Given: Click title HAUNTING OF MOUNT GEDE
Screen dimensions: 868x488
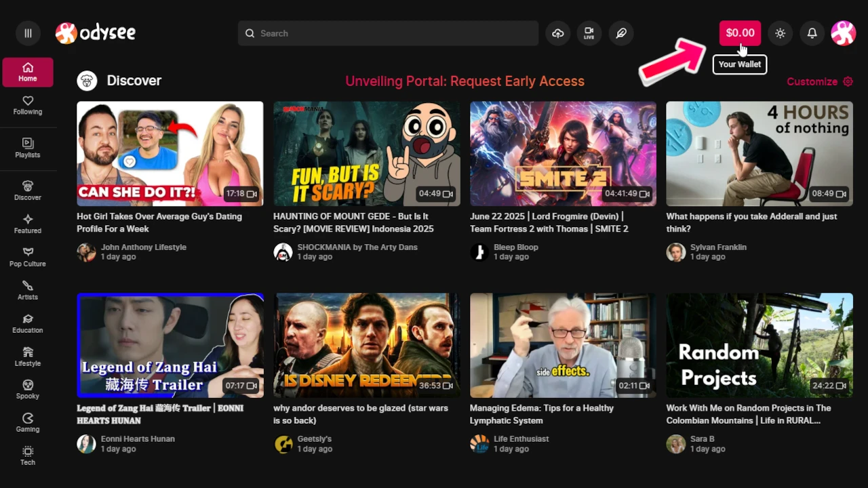Looking at the screenshot, I should click(x=353, y=222).
